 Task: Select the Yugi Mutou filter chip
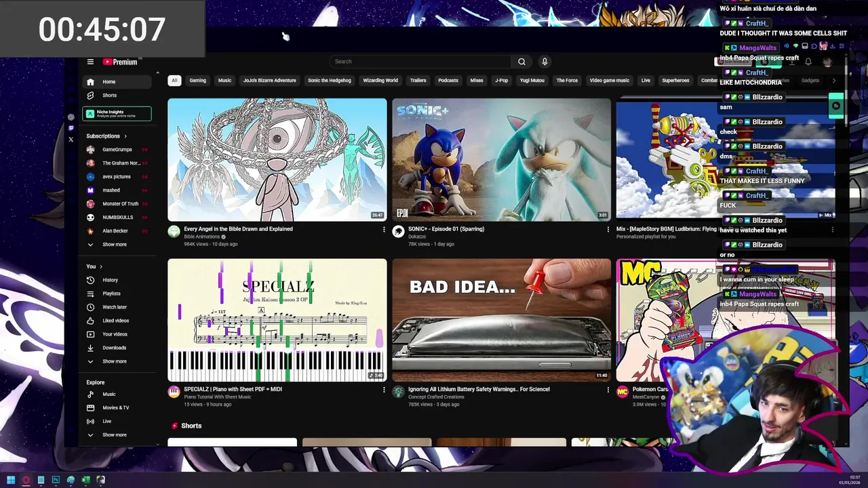(x=532, y=81)
